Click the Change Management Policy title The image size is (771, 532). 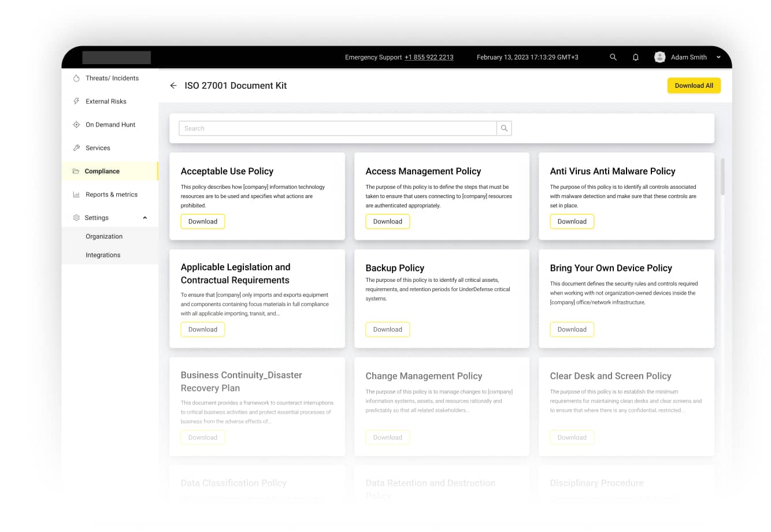point(424,376)
